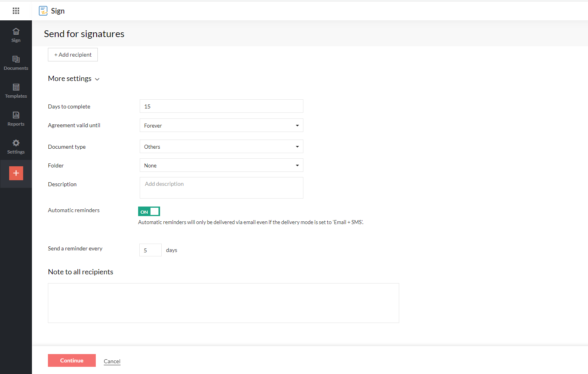The height and width of the screenshot is (374, 588).
Task: Click the Note to all recipients textbox
Action: [223, 303]
